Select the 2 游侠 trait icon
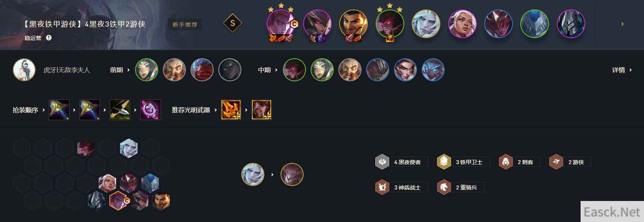644x222 pixels. pos(556,162)
